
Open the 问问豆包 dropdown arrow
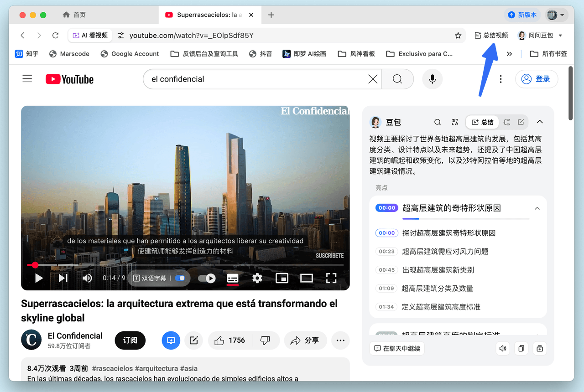[x=561, y=36]
